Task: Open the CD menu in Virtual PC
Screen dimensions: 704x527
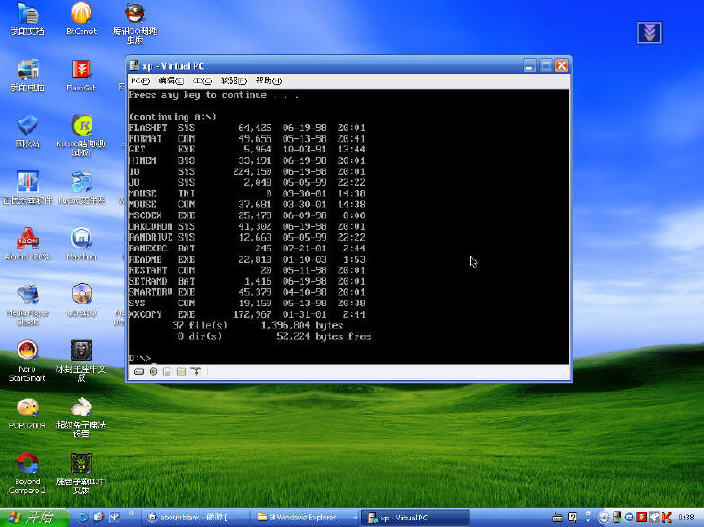Action: (x=202, y=81)
